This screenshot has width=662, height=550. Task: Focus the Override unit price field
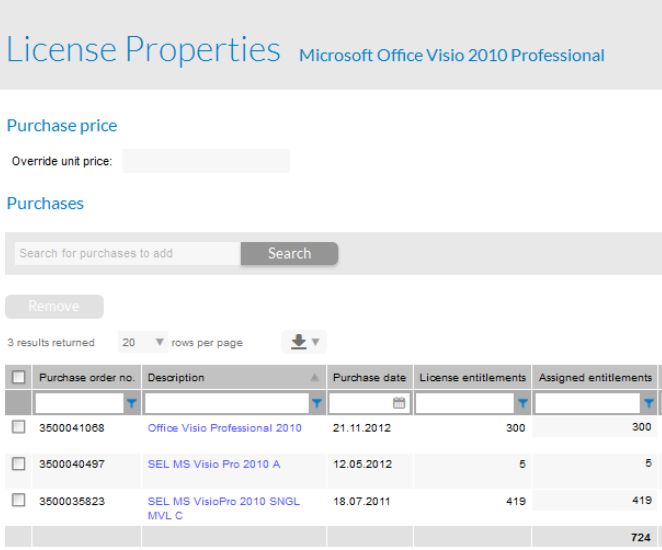click(206, 161)
